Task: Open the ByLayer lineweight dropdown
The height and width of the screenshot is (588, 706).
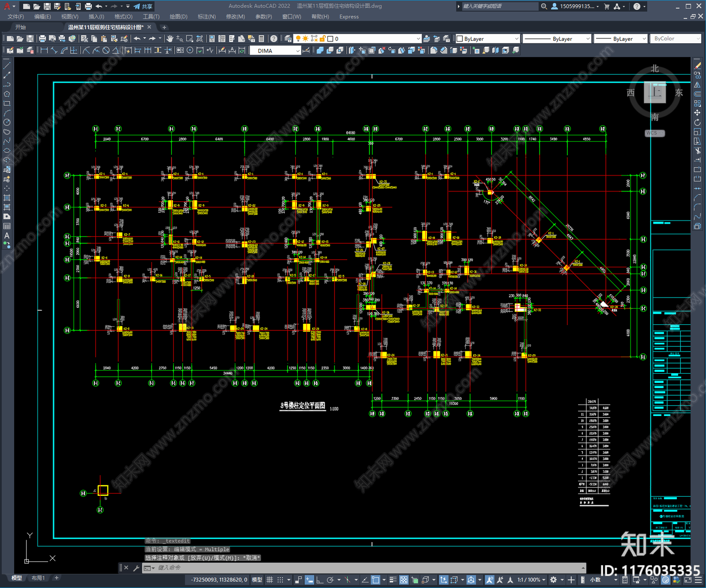Action: pos(620,39)
